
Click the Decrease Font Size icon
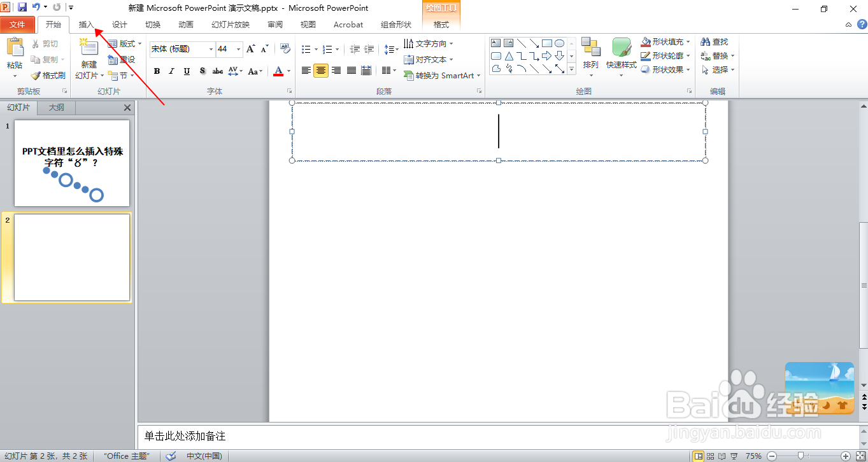click(x=264, y=49)
